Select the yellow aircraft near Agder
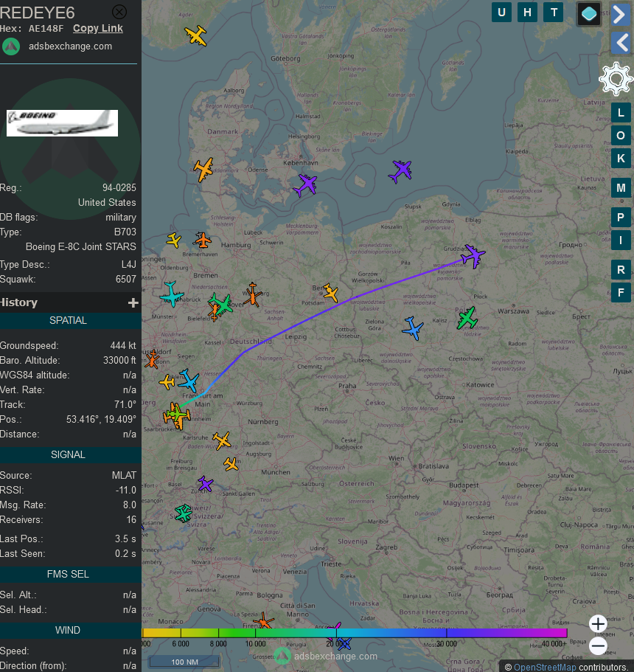Viewport: 634px width, 672px height. [x=196, y=35]
